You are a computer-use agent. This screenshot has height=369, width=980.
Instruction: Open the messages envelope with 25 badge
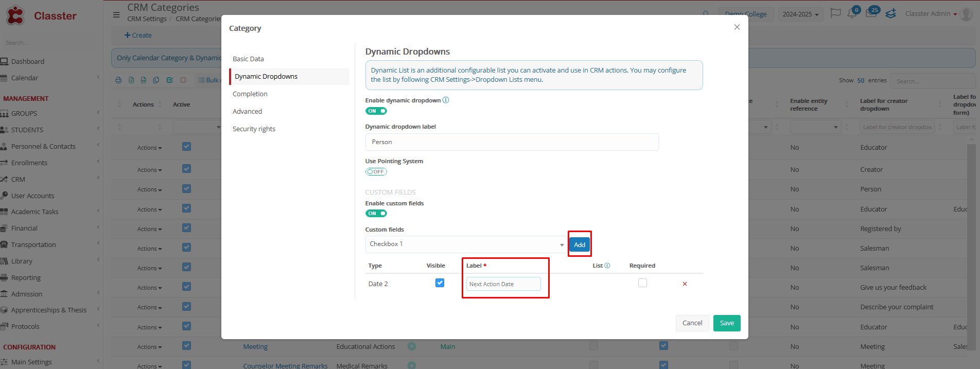871,14
